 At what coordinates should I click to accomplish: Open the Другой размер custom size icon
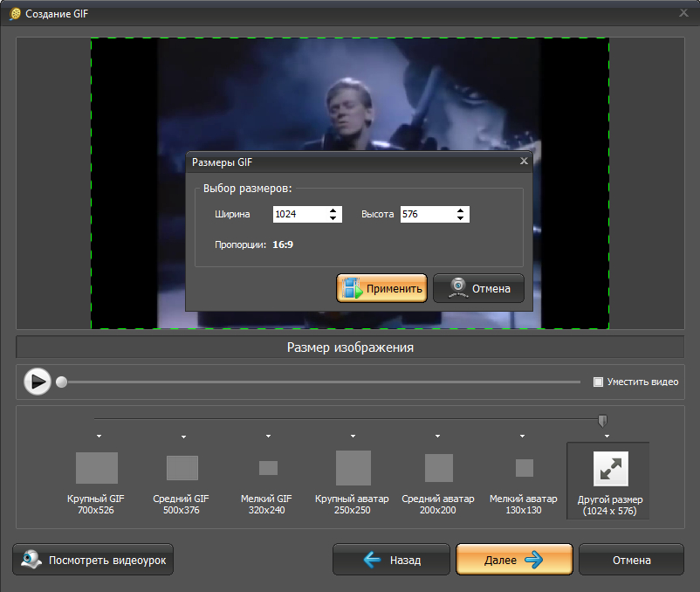(x=611, y=469)
